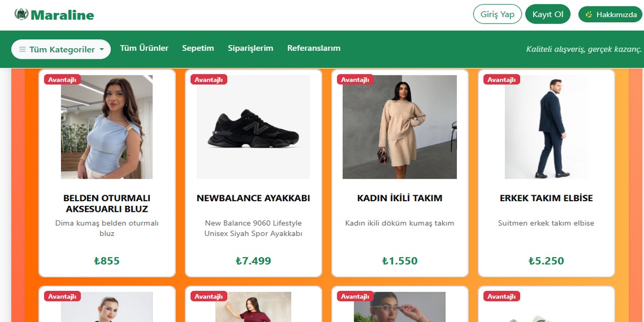Click the beige two-piece outfit photo
Viewport: 644px width, 322px height.
tap(399, 126)
